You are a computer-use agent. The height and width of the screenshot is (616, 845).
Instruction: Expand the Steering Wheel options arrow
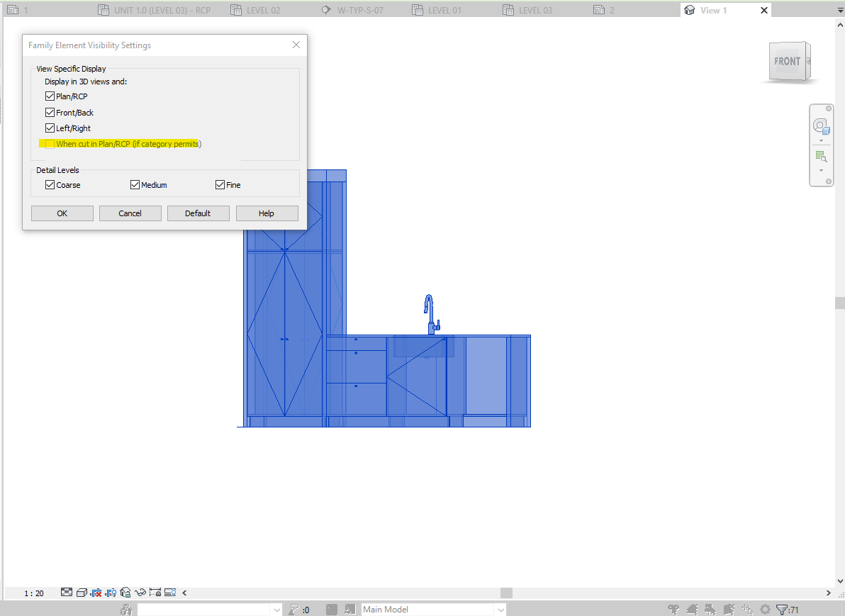pyautogui.click(x=822, y=140)
